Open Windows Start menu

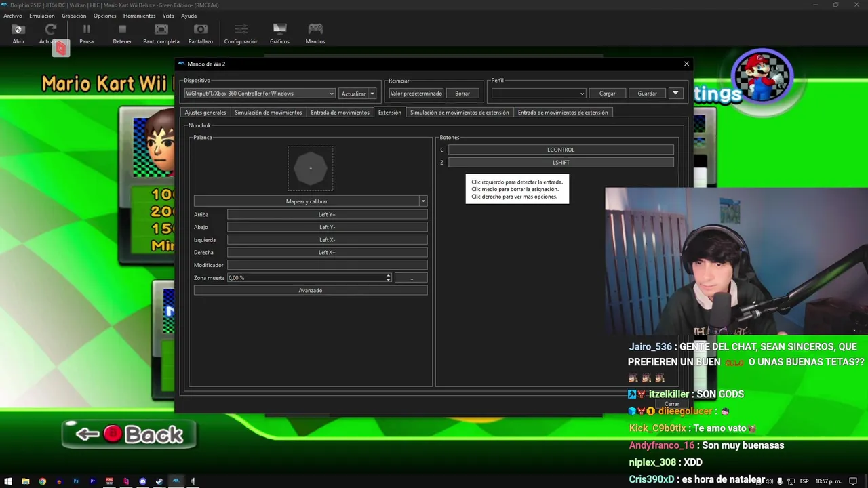click(8, 481)
